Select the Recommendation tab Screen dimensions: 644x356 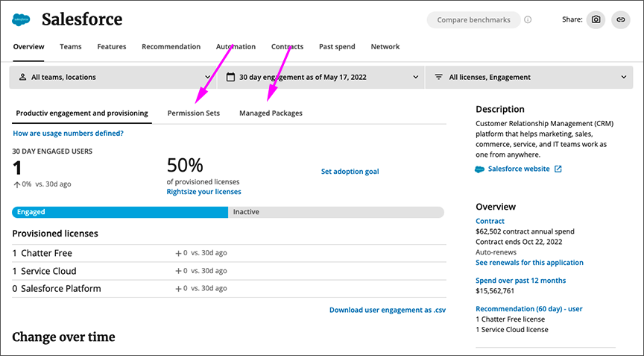171,46
